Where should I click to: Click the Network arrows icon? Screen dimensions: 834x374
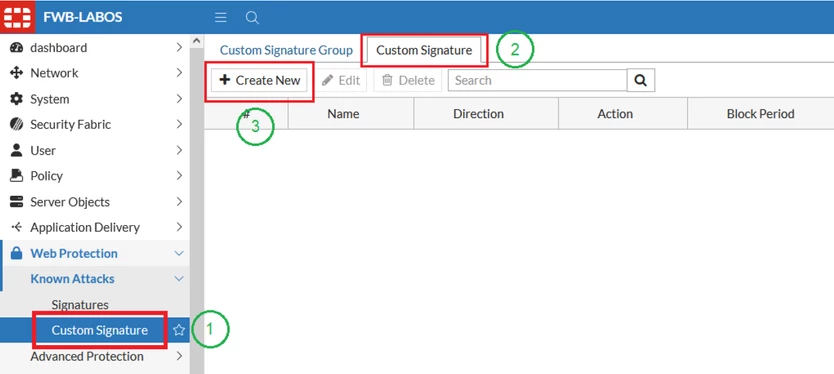point(16,73)
